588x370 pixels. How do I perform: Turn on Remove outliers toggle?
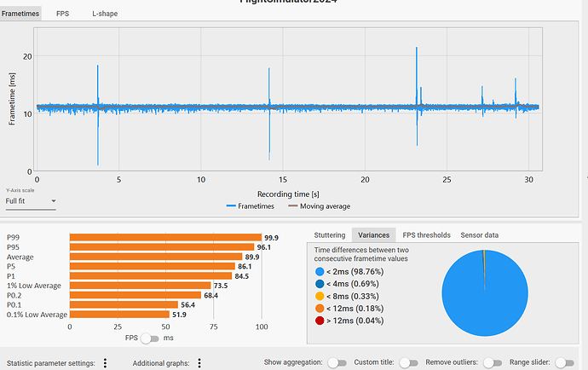[493, 363]
